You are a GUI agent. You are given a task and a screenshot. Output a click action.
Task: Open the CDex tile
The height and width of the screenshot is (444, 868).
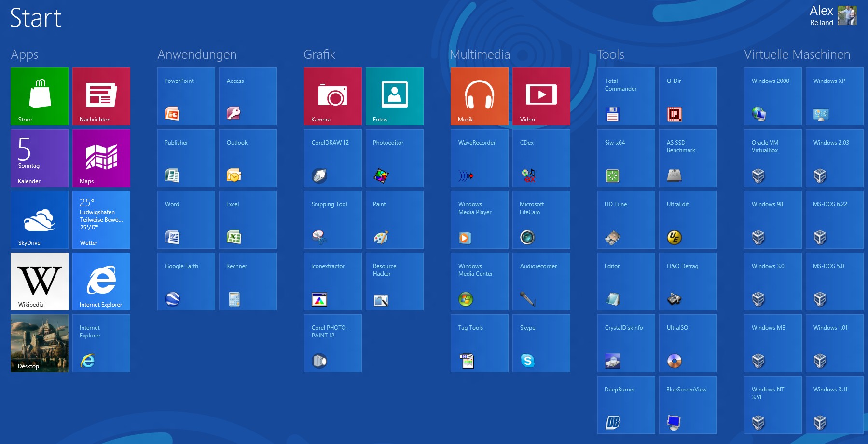[x=541, y=158]
